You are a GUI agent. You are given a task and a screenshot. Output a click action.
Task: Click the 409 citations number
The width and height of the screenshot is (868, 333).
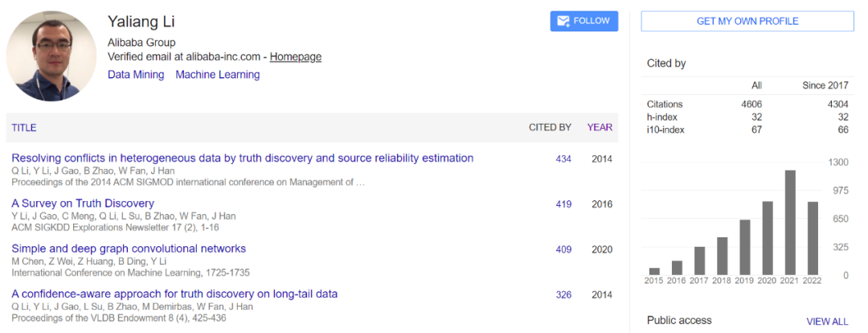tap(563, 249)
